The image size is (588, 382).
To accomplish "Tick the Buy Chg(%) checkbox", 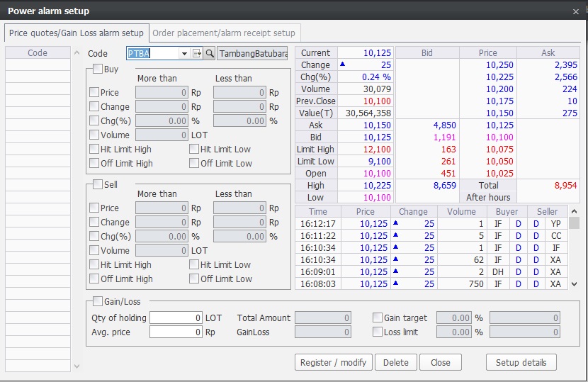I will pos(94,120).
